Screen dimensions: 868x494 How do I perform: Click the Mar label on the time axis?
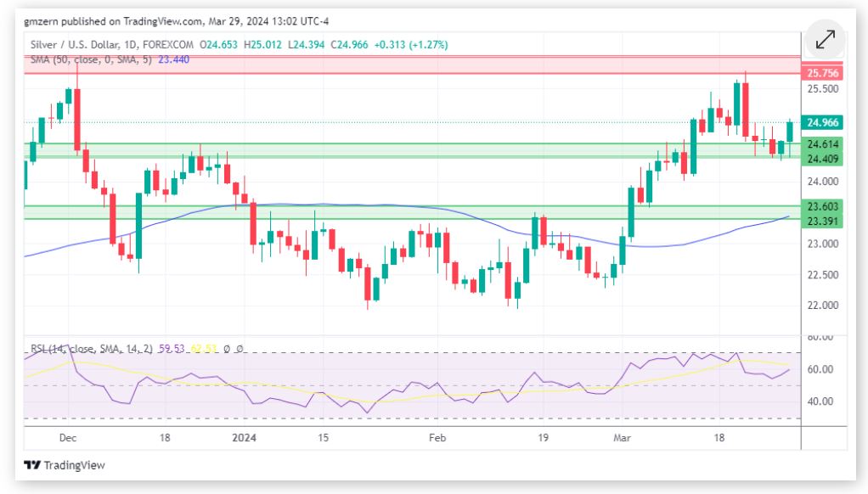coord(623,437)
